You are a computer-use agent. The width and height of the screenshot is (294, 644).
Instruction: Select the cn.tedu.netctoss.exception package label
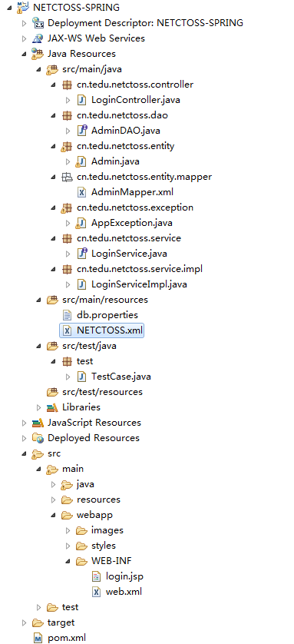point(135,207)
